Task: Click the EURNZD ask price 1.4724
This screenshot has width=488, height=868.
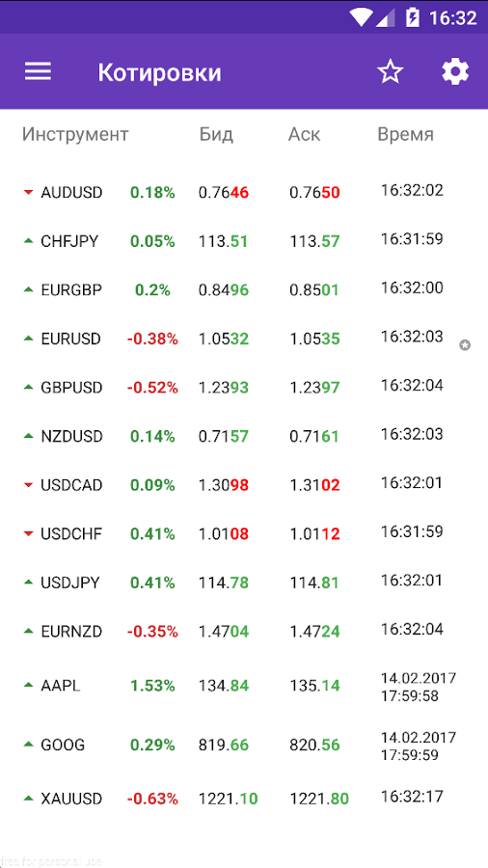Action: (x=314, y=632)
